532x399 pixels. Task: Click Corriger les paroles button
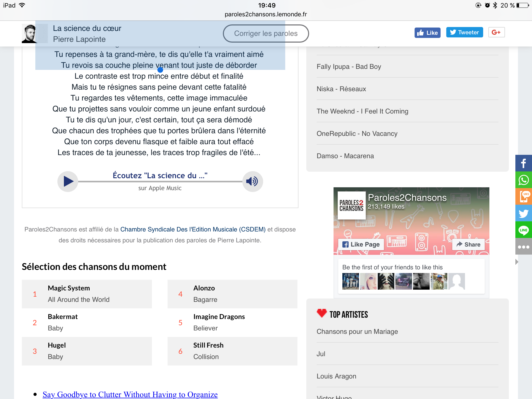tap(266, 33)
